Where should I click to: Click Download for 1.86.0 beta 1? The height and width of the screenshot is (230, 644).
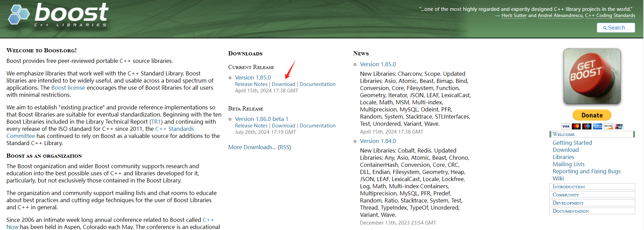283,126
